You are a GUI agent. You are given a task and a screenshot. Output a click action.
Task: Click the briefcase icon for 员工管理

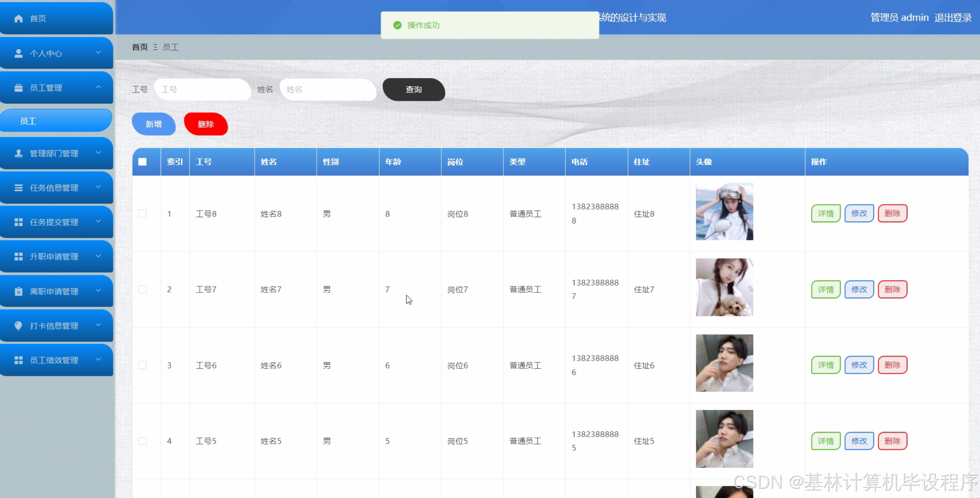coord(18,88)
